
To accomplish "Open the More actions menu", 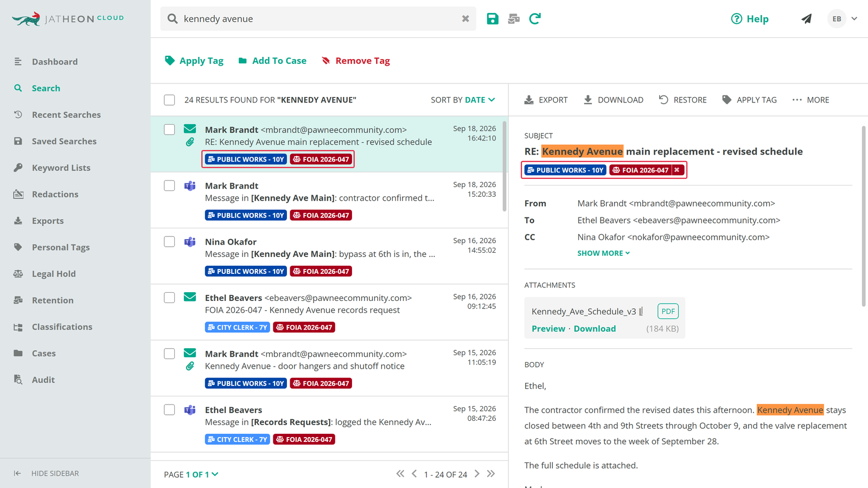I will click(810, 100).
